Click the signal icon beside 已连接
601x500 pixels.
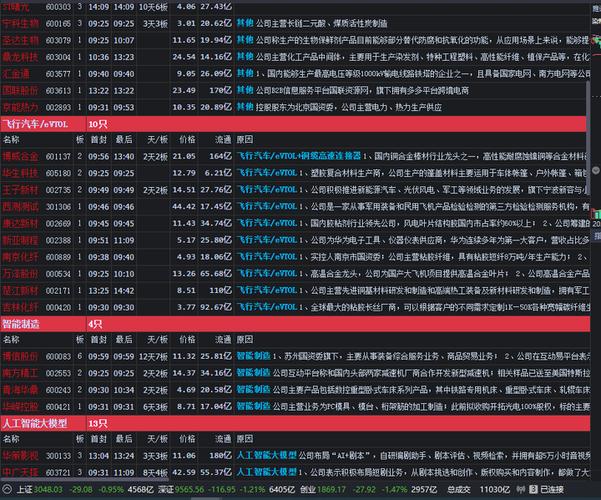point(521,489)
